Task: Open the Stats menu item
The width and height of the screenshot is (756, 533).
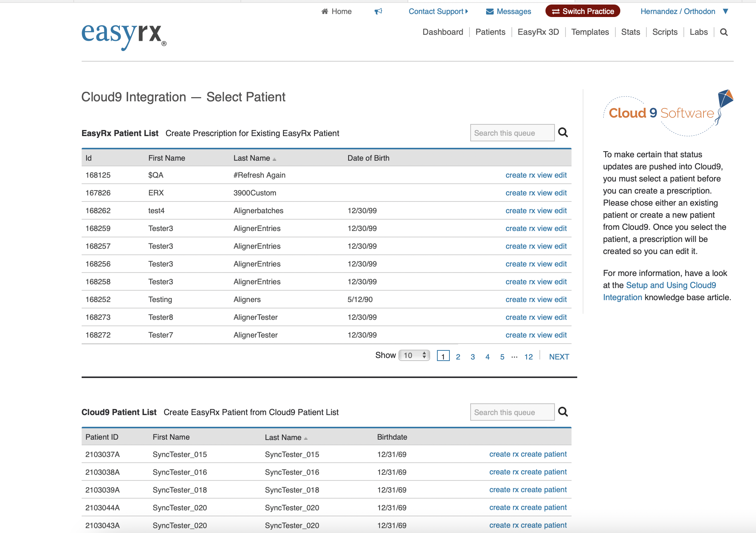Action: point(631,32)
